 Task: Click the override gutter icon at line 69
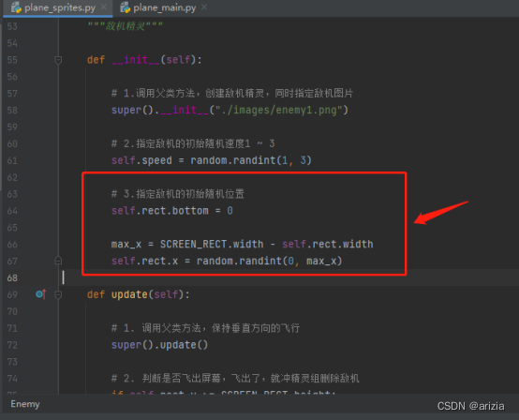click(x=40, y=293)
